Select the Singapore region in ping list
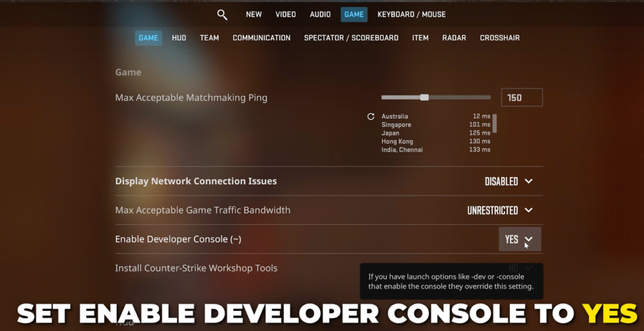The image size is (644, 331). pyautogui.click(x=396, y=125)
